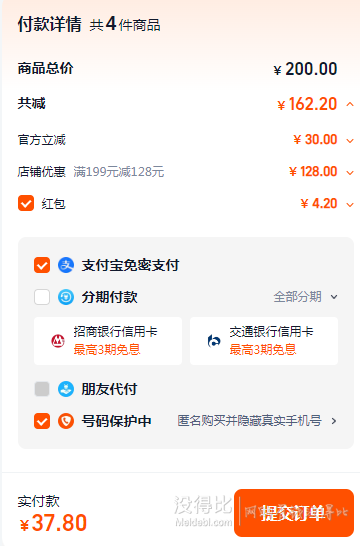Tick the greyed 朋友代付 checkbox

[x=42, y=389]
